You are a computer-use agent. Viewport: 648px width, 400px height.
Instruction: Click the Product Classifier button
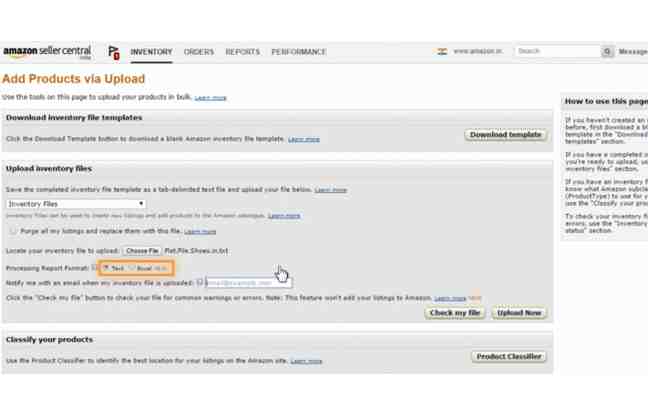coord(509,357)
